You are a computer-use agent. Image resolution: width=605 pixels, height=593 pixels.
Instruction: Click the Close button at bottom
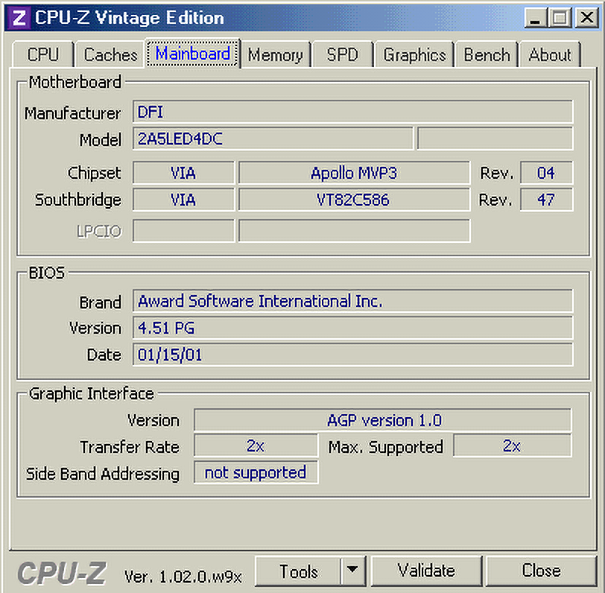pos(541,571)
